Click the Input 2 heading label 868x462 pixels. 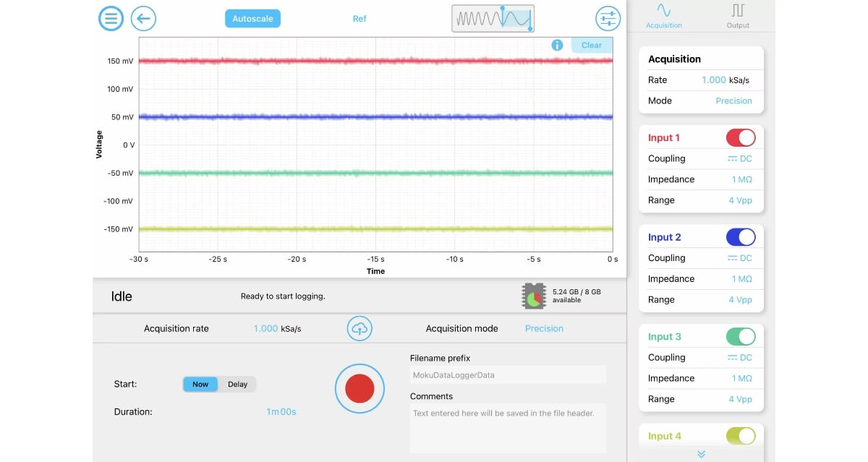tap(664, 237)
